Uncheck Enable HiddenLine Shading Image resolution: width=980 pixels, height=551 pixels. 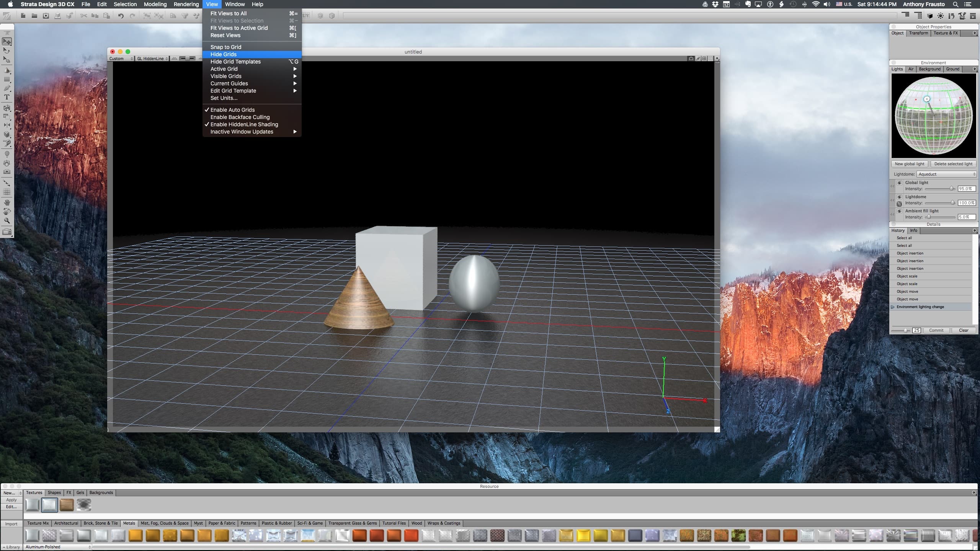pos(244,124)
